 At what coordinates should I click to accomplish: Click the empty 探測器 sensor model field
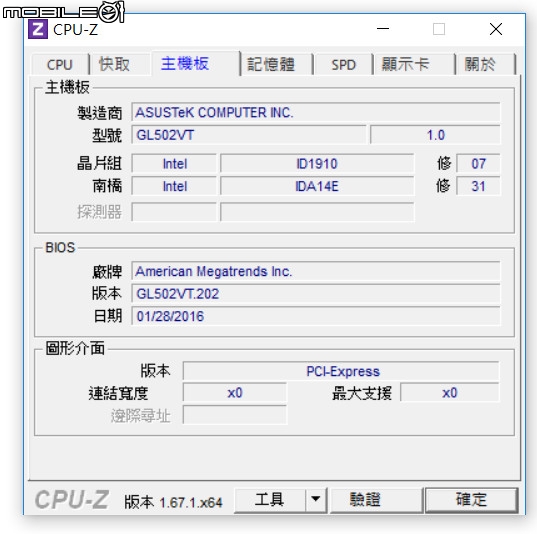(317, 212)
